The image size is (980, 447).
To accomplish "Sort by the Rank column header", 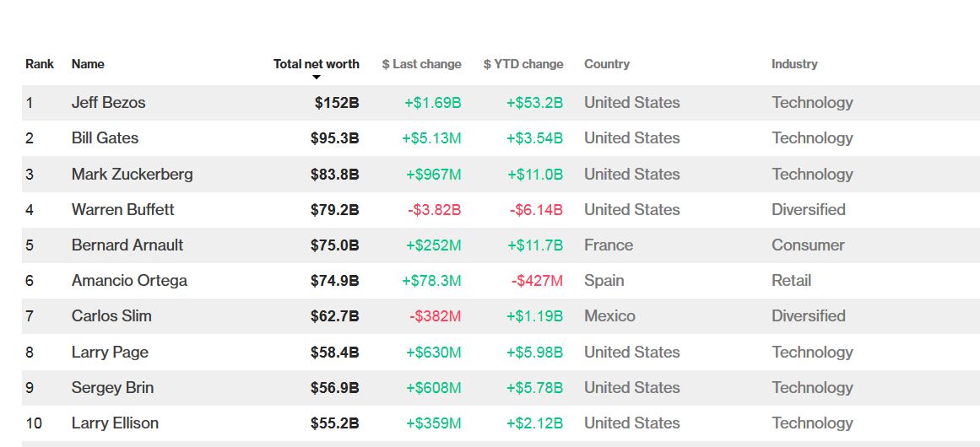I will (40, 64).
